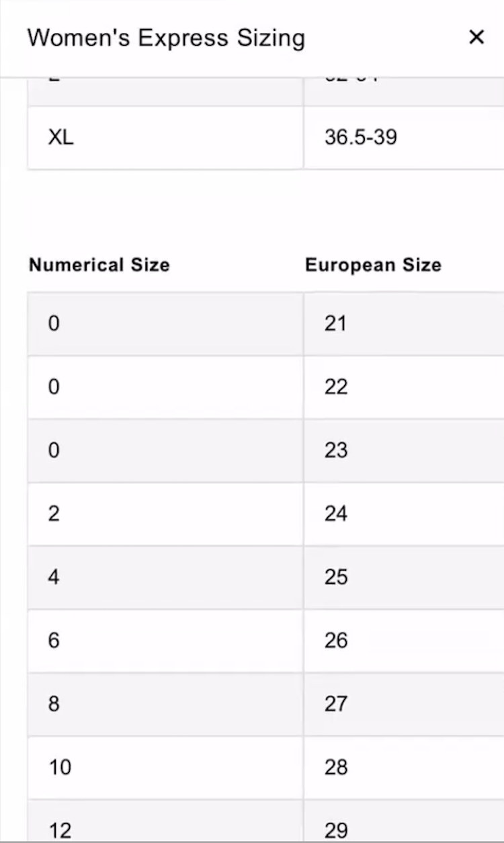Choose European size 28 cell

[403, 767]
